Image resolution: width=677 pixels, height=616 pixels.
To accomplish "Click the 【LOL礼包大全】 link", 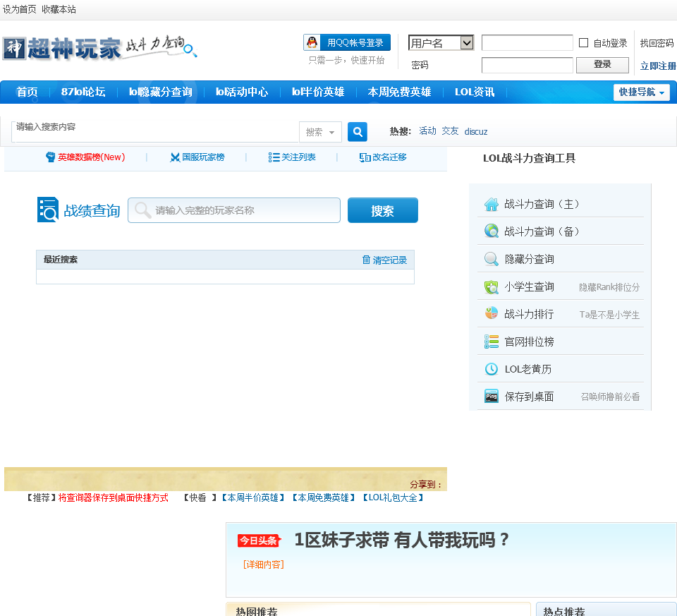I will pyautogui.click(x=393, y=497).
